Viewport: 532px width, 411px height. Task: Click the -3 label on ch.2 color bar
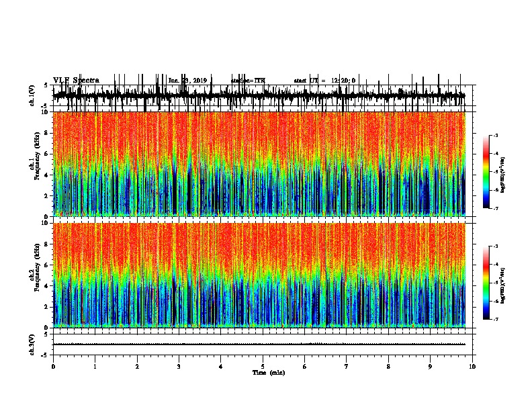pos(495,246)
